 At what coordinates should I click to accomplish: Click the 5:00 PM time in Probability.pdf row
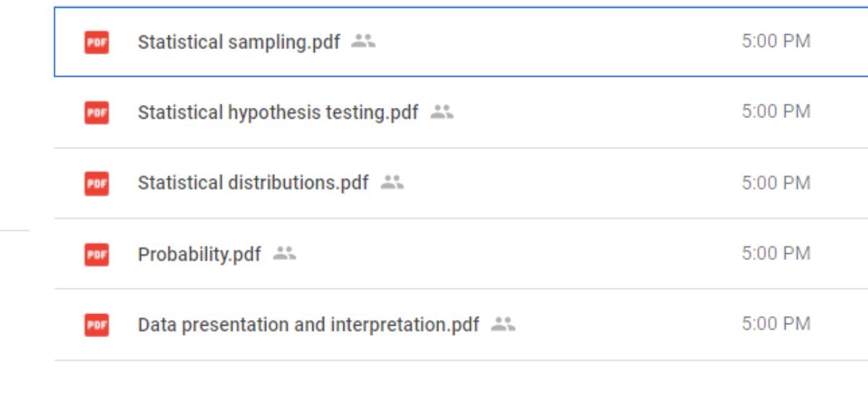pos(775,253)
